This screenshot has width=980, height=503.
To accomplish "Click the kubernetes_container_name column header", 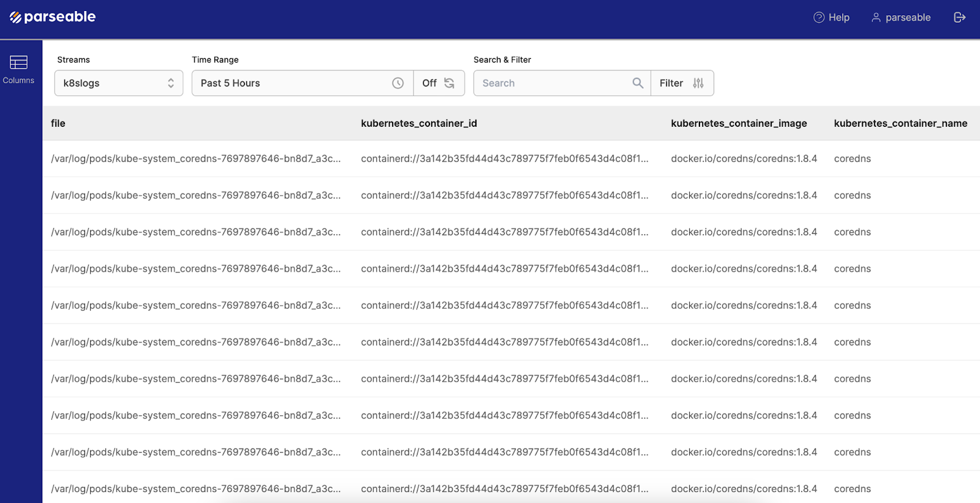I will click(900, 123).
